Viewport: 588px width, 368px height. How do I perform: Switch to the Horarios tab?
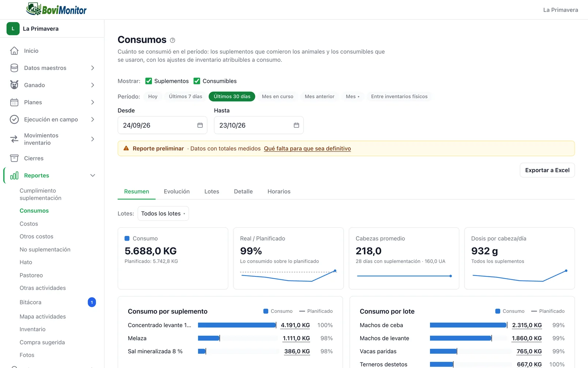pyautogui.click(x=279, y=191)
